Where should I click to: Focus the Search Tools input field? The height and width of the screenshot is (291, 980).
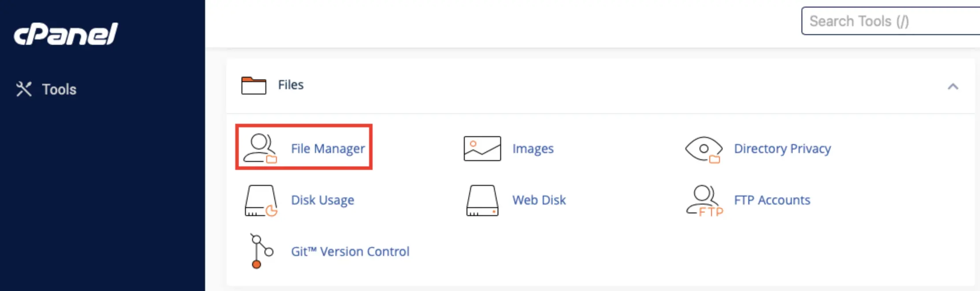(x=891, y=21)
